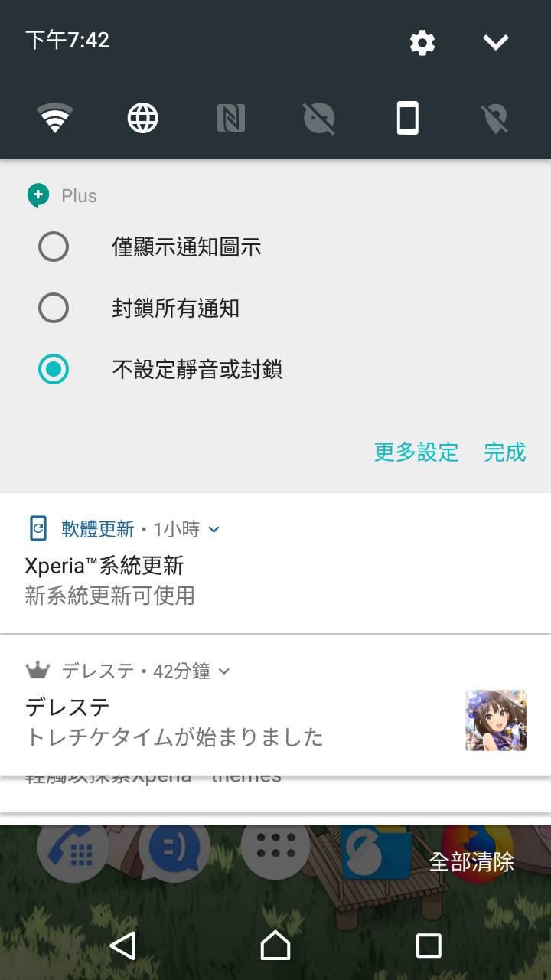Image resolution: width=551 pixels, height=980 pixels.
Task: Expand the デレステ notification chevron
Action: pyautogui.click(x=224, y=671)
